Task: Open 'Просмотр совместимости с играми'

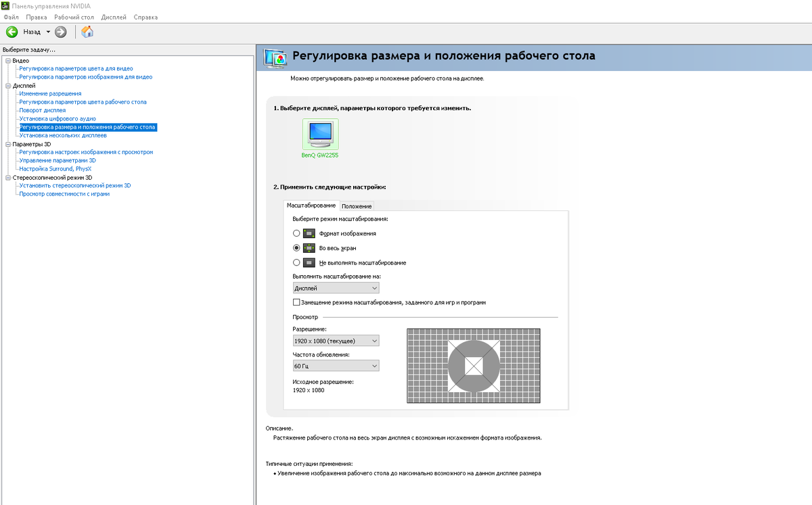Action: (x=64, y=193)
